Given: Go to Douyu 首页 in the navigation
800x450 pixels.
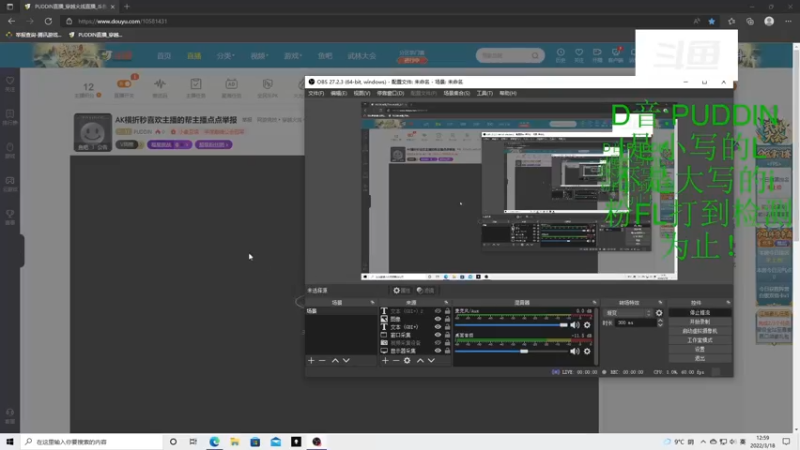Looking at the screenshot, I should [164, 56].
